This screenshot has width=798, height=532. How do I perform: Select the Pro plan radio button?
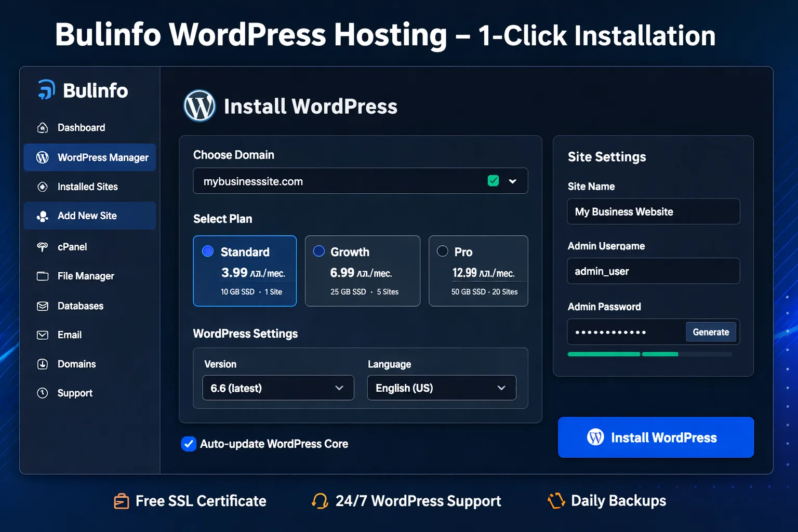click(443, 251)
